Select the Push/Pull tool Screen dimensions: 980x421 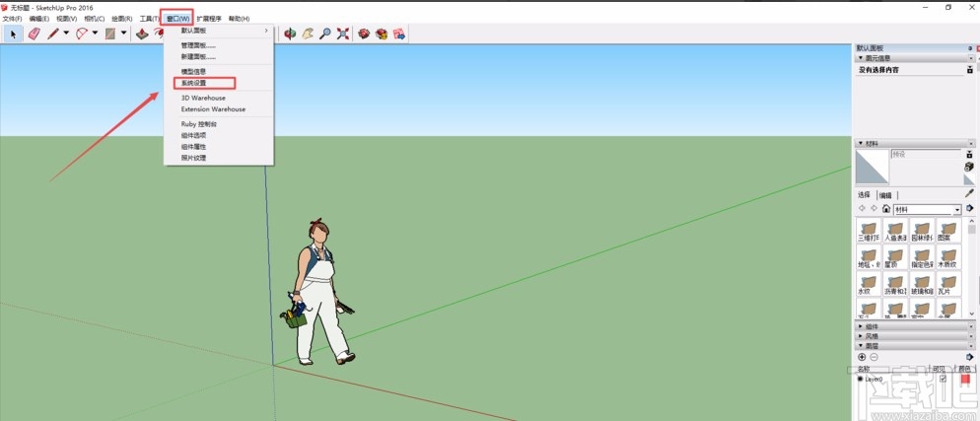pyautogui.click(x=143, y=34)
